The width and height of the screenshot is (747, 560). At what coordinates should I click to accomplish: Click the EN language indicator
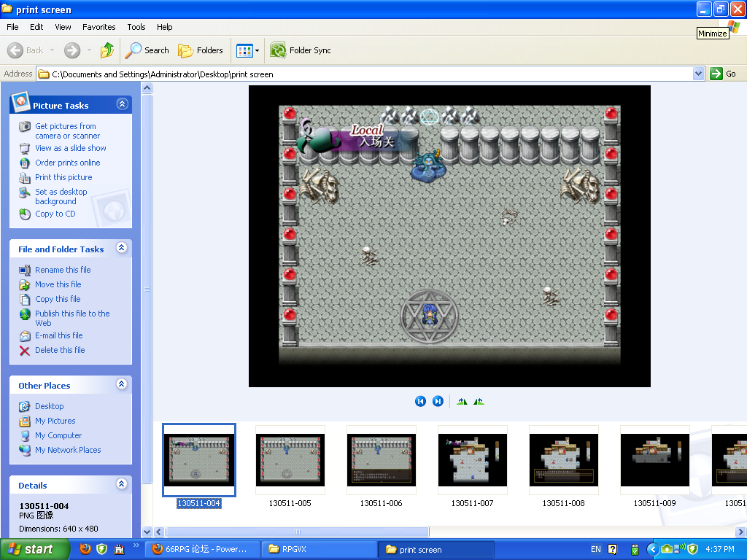(x=596, y=549)
